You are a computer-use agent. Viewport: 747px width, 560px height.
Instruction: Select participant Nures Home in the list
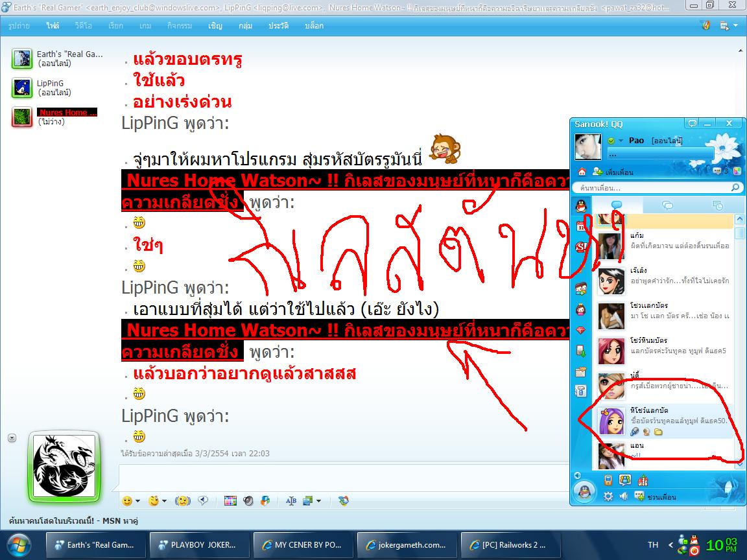tap(54, 117)
